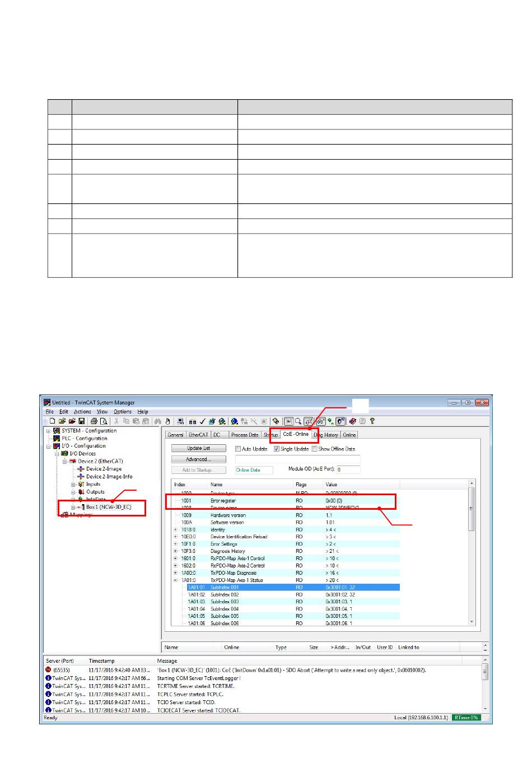Image resolution: width=532 pixels, height=777 pixels.
Task: Switch to the EtherCAT tab
Action: point(198,435)
